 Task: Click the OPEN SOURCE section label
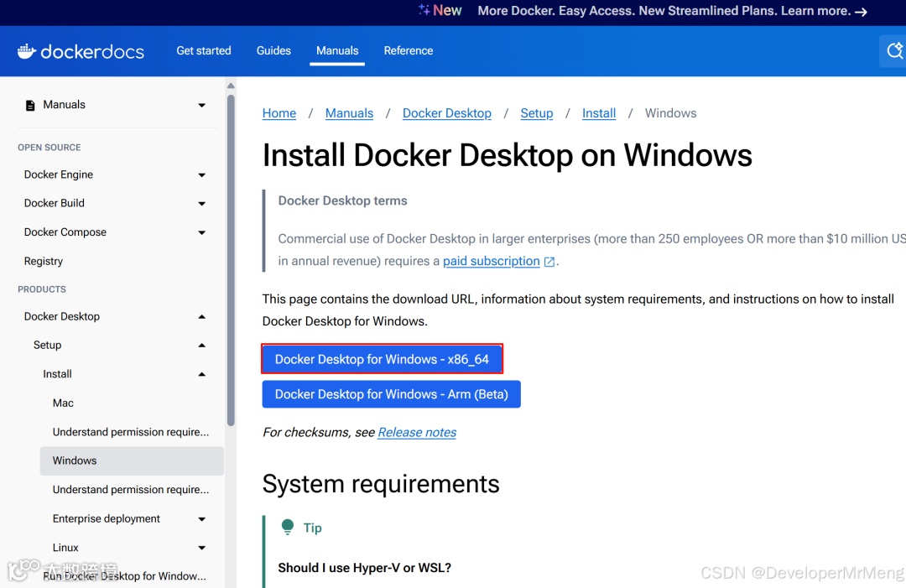click(49, 148)
